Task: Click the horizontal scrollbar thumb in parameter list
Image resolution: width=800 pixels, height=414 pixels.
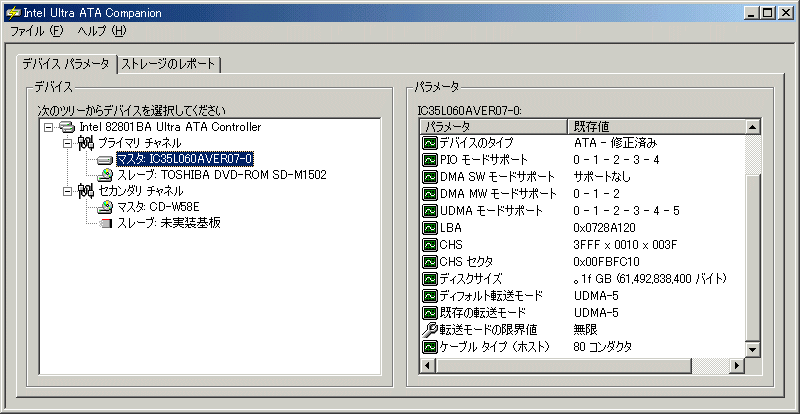Action: point(562,366)
